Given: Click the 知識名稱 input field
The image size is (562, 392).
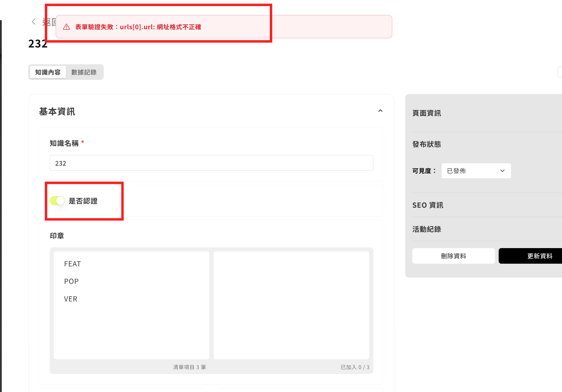Looking at the screenshot, I should click(x=211, y=163).
